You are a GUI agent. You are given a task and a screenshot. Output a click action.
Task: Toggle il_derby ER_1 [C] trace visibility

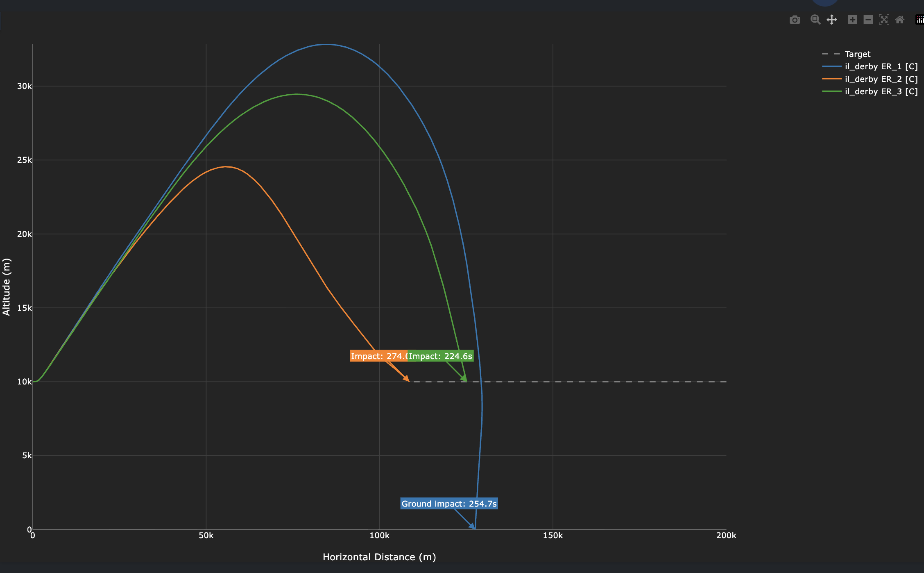tap(881, 66)
